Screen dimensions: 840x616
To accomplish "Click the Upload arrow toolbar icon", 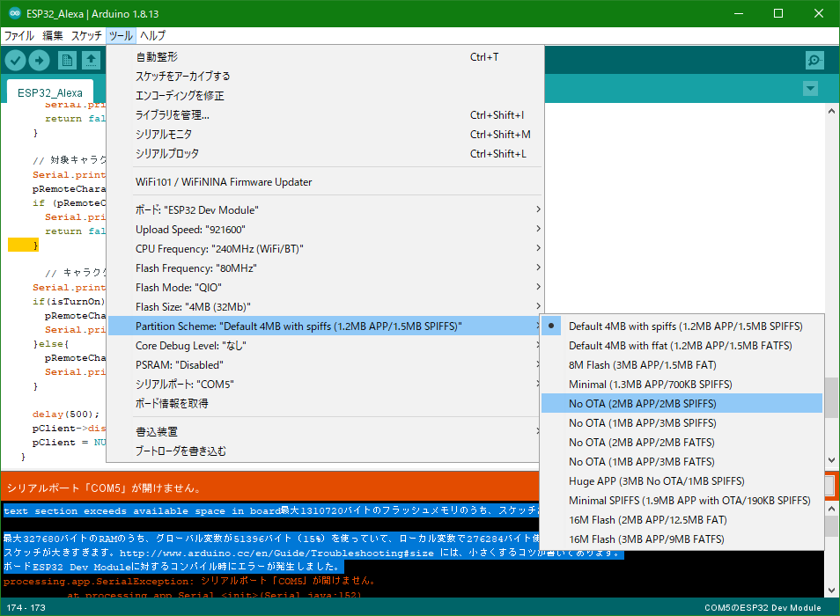I will click(39, 61).
